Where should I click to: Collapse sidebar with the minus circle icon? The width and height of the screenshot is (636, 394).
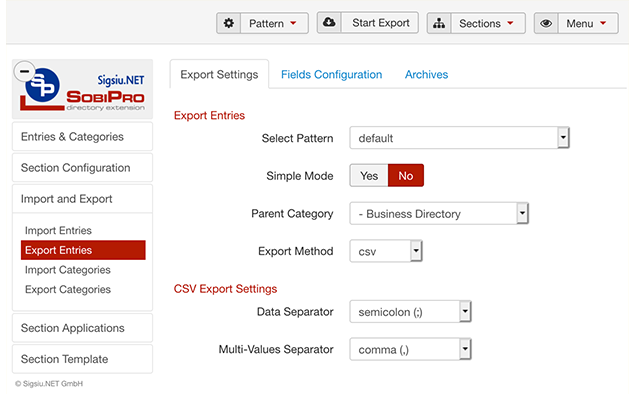pos(24,71)
